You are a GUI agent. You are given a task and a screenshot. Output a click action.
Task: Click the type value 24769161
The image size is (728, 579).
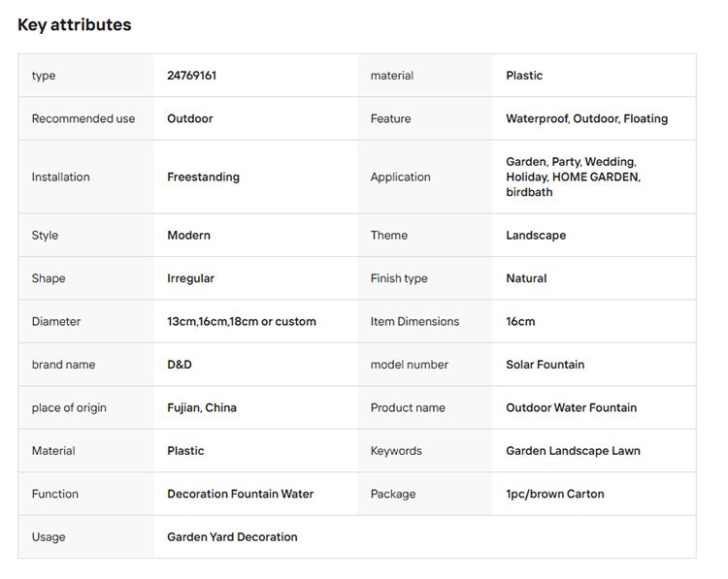click(x=191, y=76)
